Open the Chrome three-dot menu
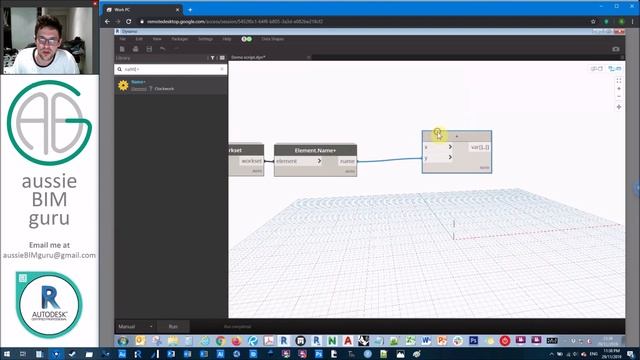The width and height of the screenshot is (640, 360). point(633,22)
